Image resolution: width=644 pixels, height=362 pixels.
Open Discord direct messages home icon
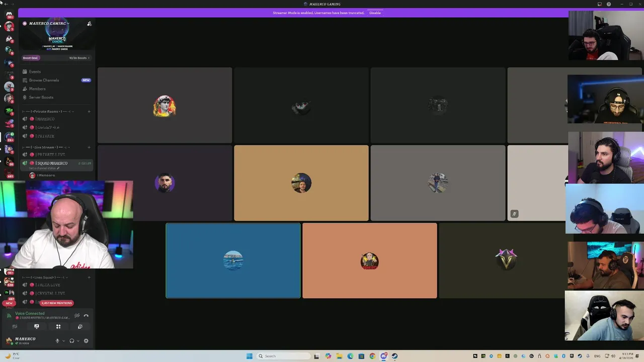[x=9, y=15]
